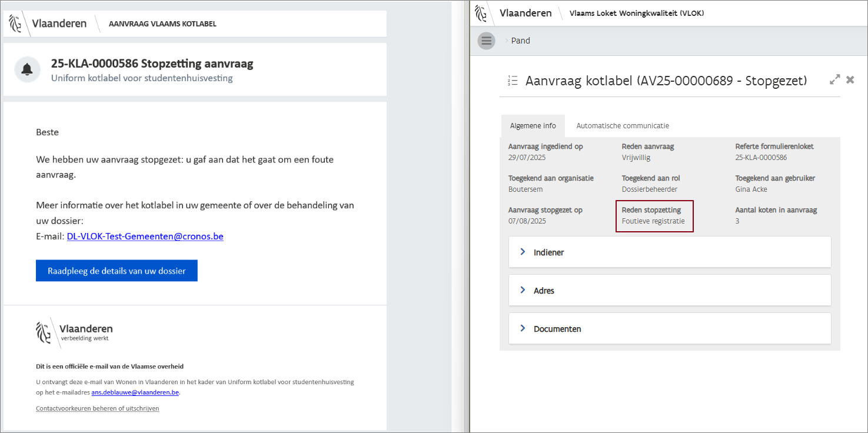Click the Vlaanderen verbeelding werkt footer logo
This screenshot has height=433, width=868.
(74, 332)
